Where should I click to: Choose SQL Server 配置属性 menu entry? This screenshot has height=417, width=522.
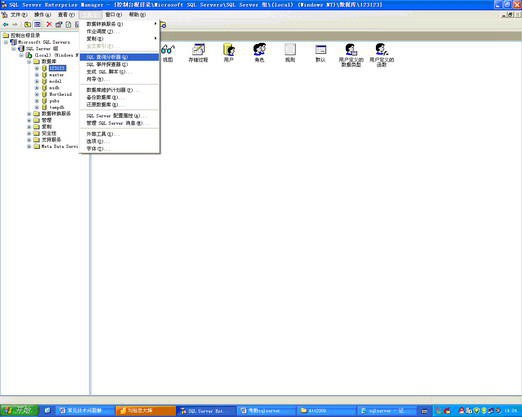pos(119,116)
